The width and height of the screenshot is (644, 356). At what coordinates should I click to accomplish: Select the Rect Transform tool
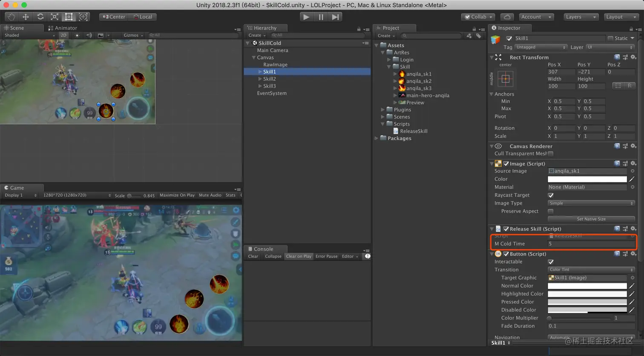coord(69,17)
